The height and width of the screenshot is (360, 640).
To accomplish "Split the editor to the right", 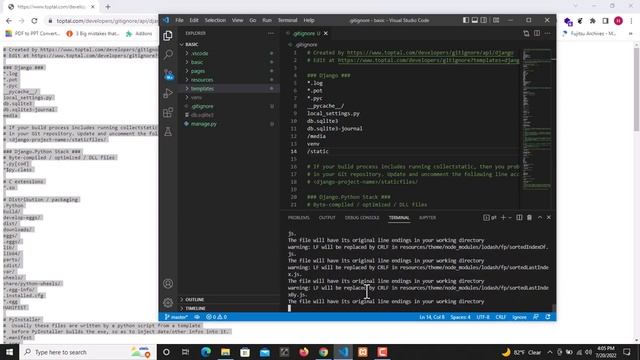I will click(x=537, y=33).
